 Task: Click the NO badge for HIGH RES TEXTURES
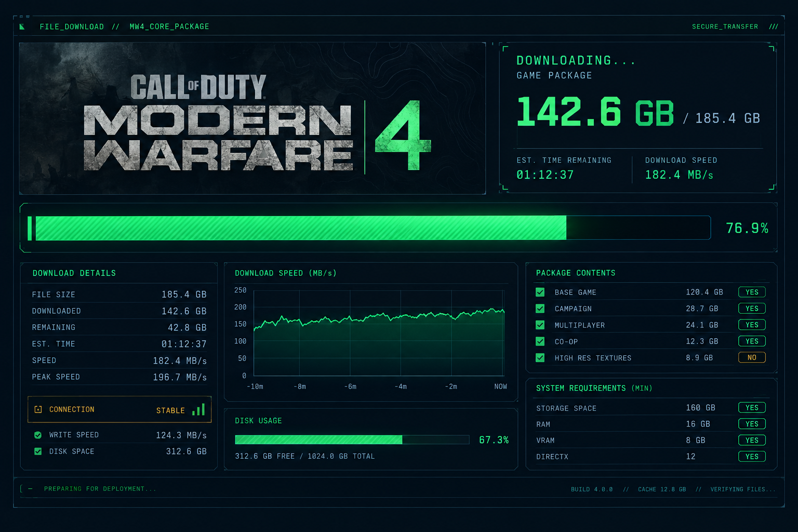point(752,357)
